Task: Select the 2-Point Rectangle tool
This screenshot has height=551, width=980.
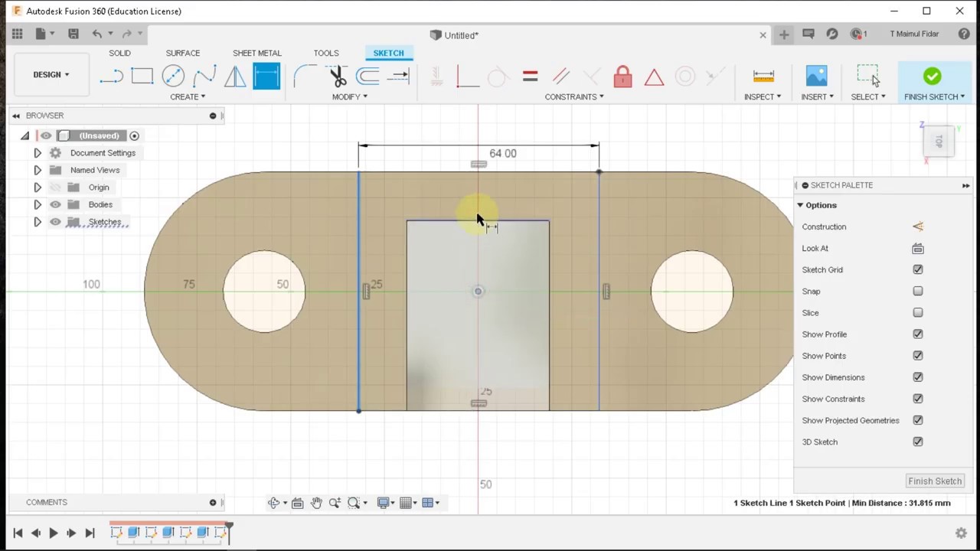Action: pos(142,76)
